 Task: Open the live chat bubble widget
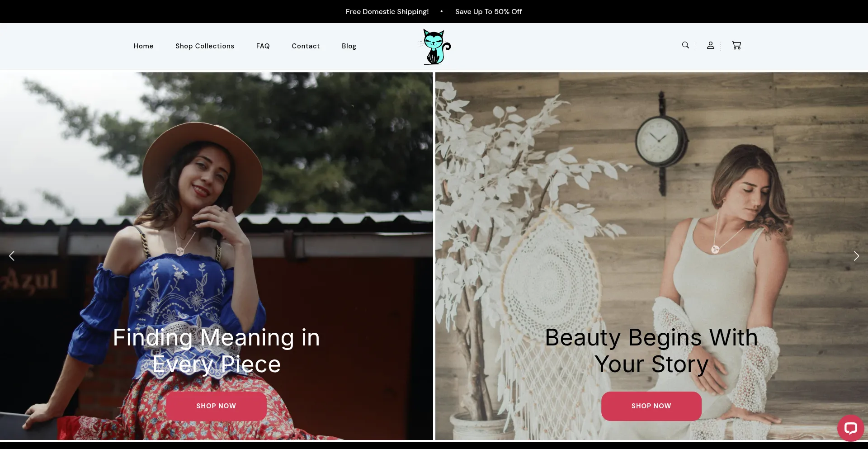(850, 428)
